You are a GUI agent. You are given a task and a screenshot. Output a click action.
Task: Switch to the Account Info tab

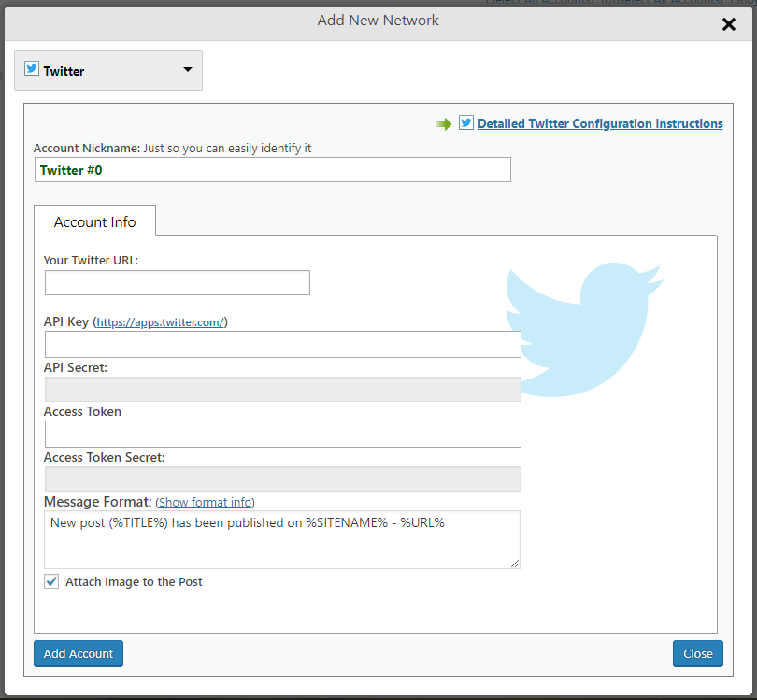pyautogui.click(x=94, y=221)
